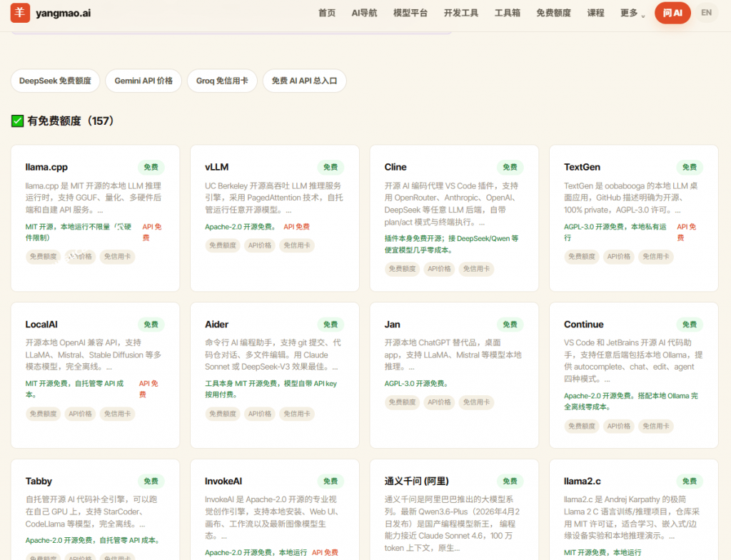
Task: Click the 免费额度 tag in Aider card
Action: click(223, 414)
